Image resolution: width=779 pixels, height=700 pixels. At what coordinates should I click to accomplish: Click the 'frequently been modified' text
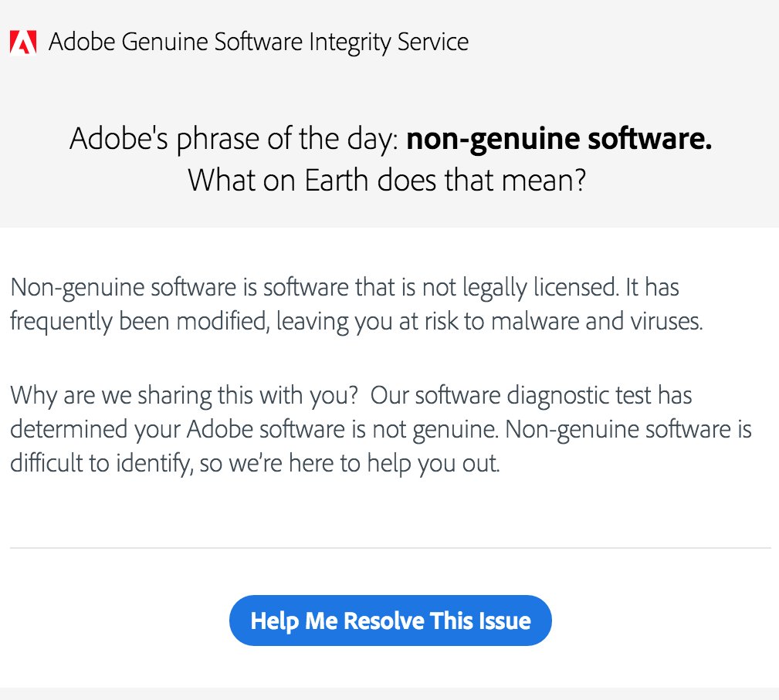(140, 321)
